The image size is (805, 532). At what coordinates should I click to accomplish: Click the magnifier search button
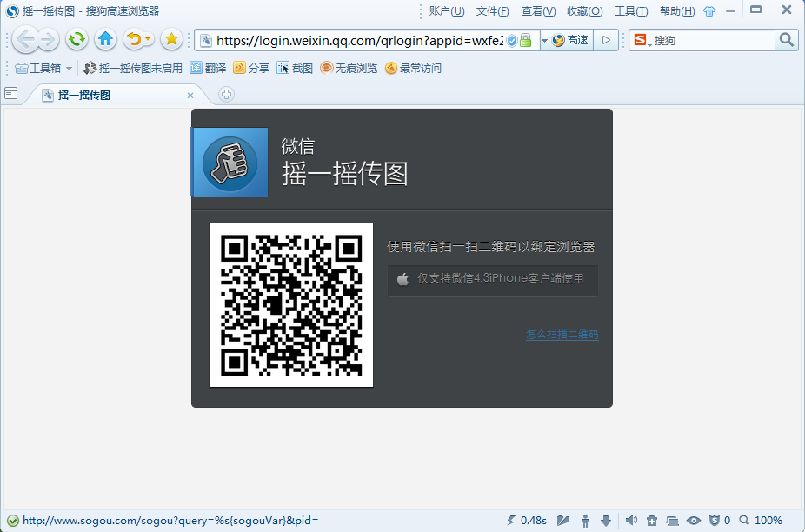(786, 40)
